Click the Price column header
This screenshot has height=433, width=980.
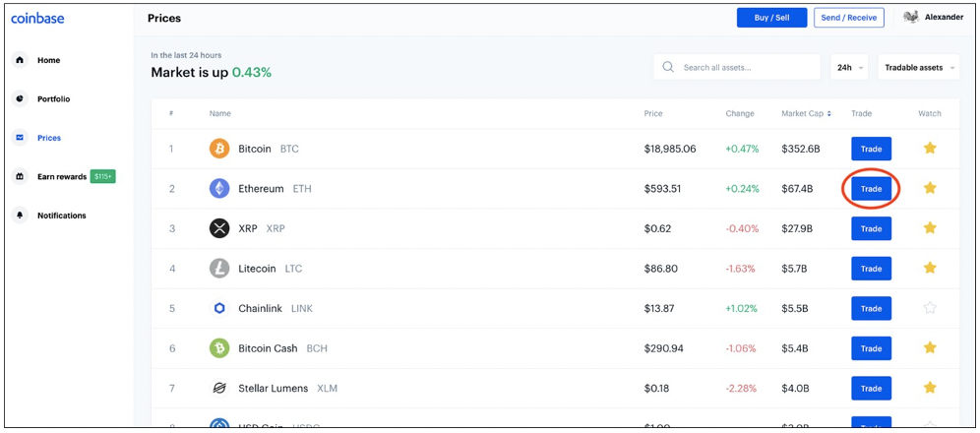click(653, 114)
